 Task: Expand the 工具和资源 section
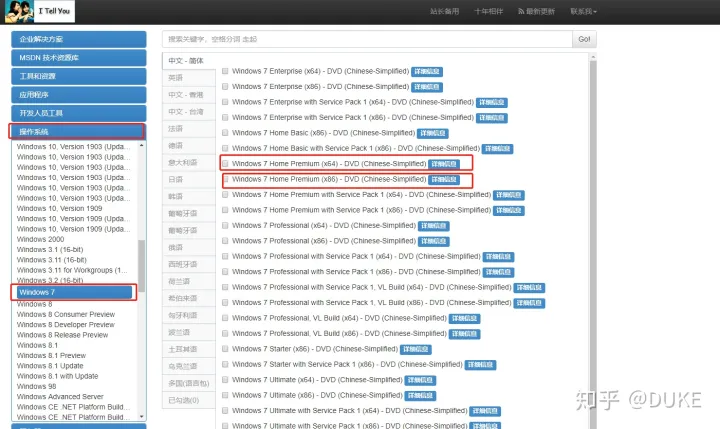point(79,76)
